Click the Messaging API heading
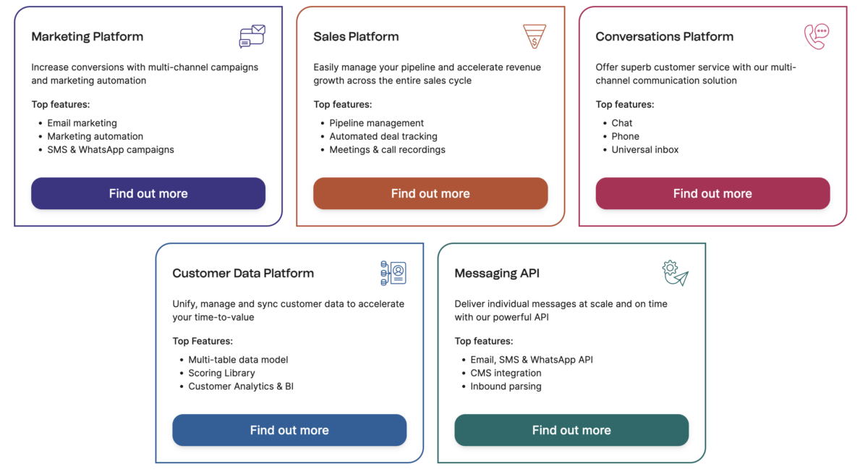Image resolution: width=868 pixels, height=472 pixels. click(497, 274)
